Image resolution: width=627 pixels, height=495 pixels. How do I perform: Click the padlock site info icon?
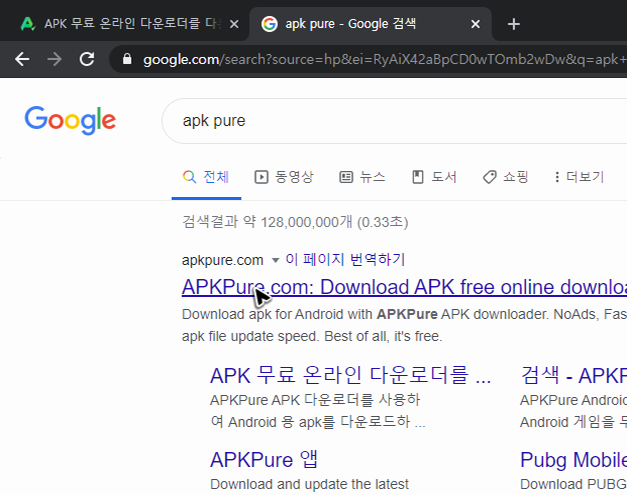click(127, 59)
